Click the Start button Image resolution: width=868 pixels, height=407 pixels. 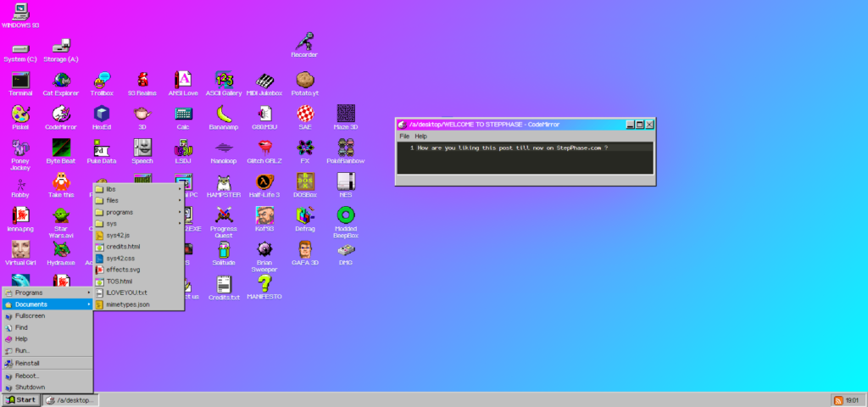click(x=21, y=400)
